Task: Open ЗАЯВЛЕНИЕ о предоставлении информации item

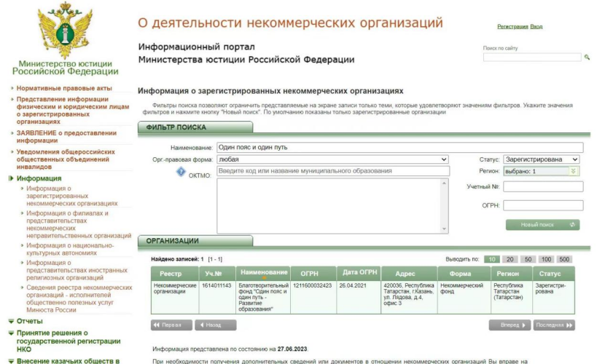Action: [x=66, y=137]
